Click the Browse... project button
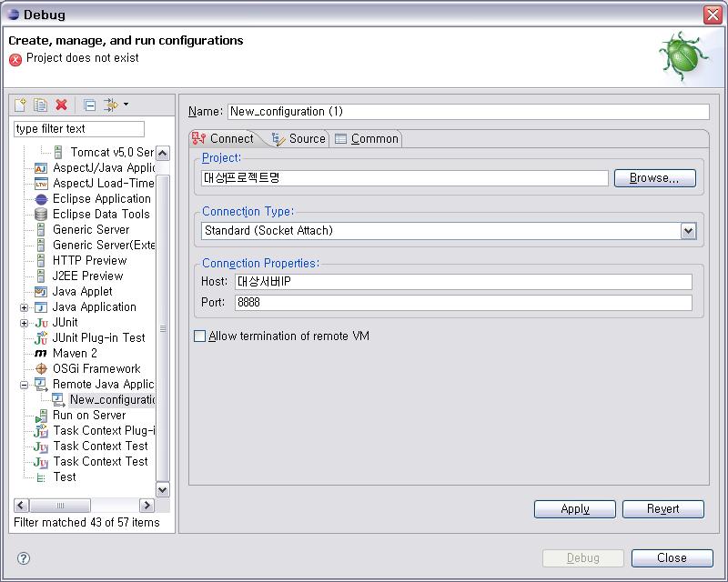 tap(654, 178)
